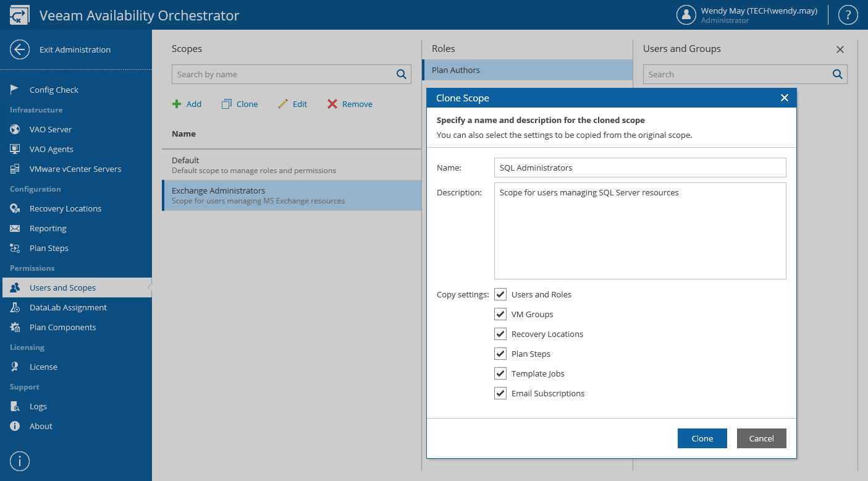Screen dimensions: 868x481
Task: Click Exit Administration link
Action: point(75,49)
